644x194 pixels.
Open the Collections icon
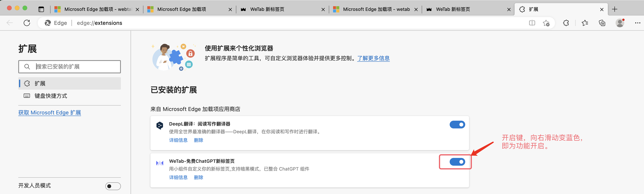(x=602, y=23)
